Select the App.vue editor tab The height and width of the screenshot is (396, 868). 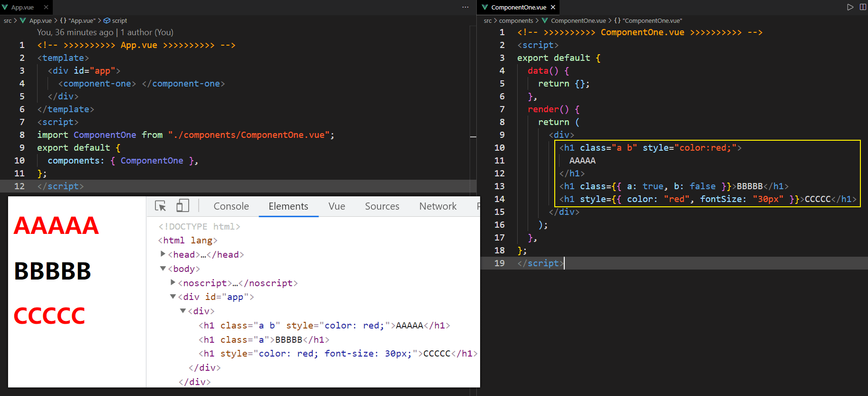click(26, 7)
